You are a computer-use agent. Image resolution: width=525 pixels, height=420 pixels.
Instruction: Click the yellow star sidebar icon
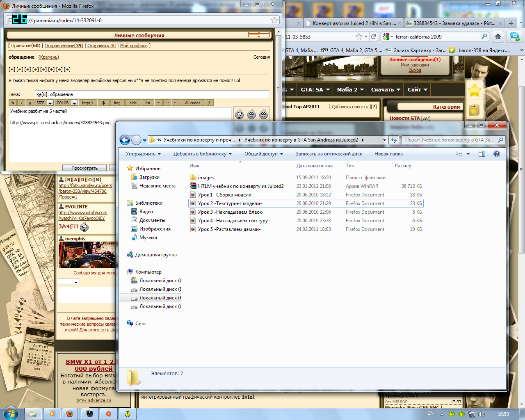coord(475,90)
